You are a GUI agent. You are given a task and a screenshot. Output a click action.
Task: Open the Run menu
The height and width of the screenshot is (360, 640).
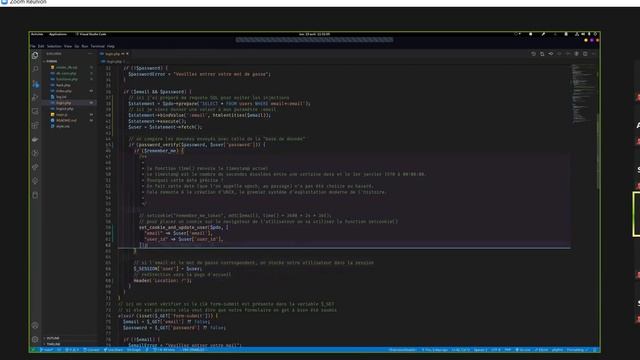coord(85,46)
